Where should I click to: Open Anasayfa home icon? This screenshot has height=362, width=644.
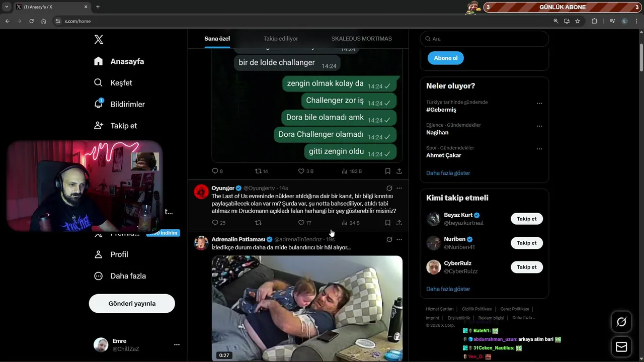coord(99,61)
